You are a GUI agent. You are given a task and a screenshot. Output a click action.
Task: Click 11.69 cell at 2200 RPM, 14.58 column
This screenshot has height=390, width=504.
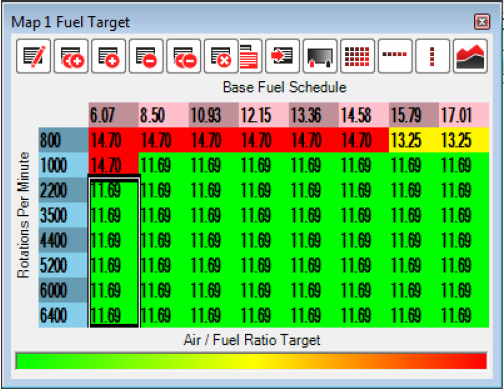tap(364, 190)
